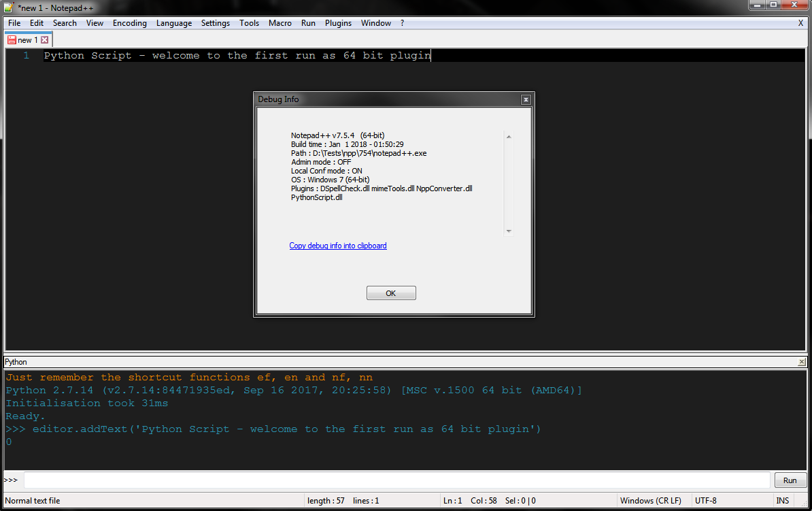Open the Run menu
This screenshot has width=812, height=511.
(308, 23)
